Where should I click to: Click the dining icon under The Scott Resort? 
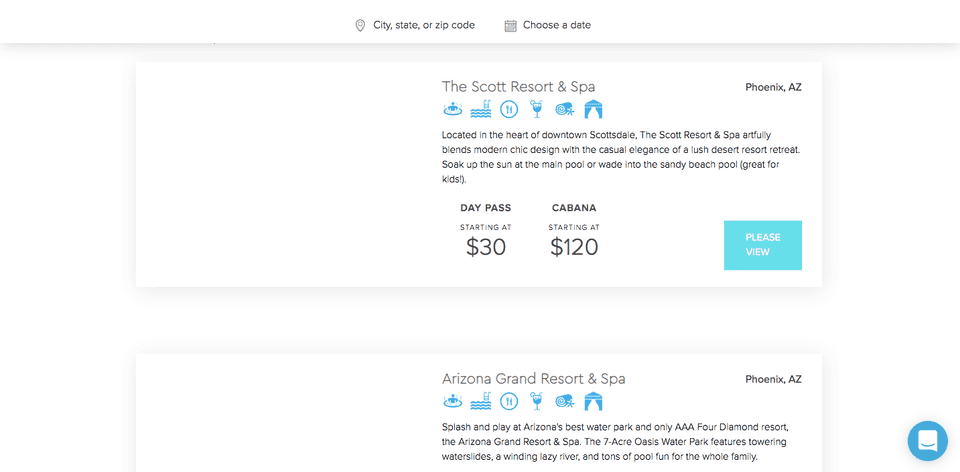pos(509,109)
